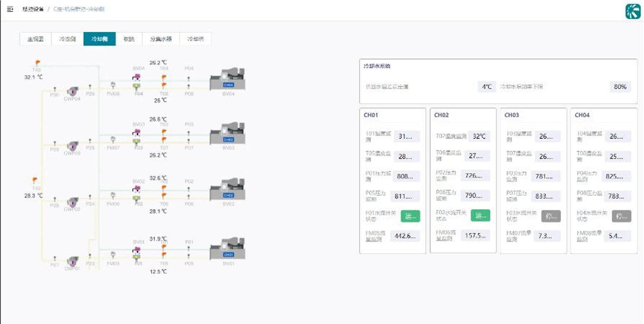Click the T43 temperature sensor icon

pos(37,63)
